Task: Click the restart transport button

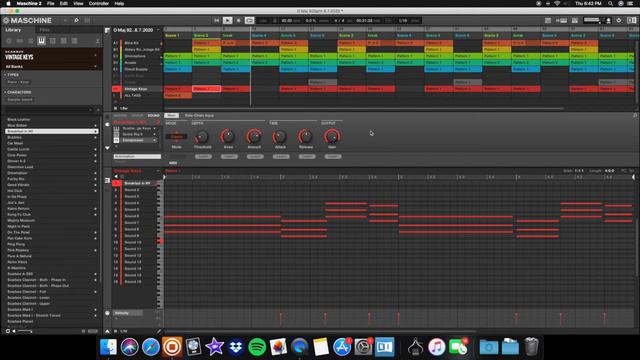Action: [216, 20]
